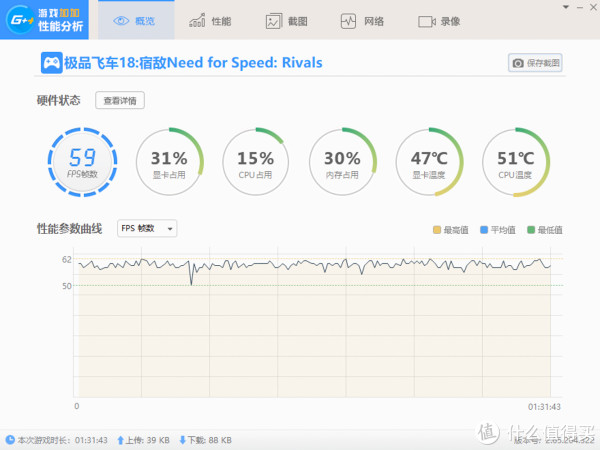
Task: Click the 62 value on chart axis
Action: click(67, 259)
